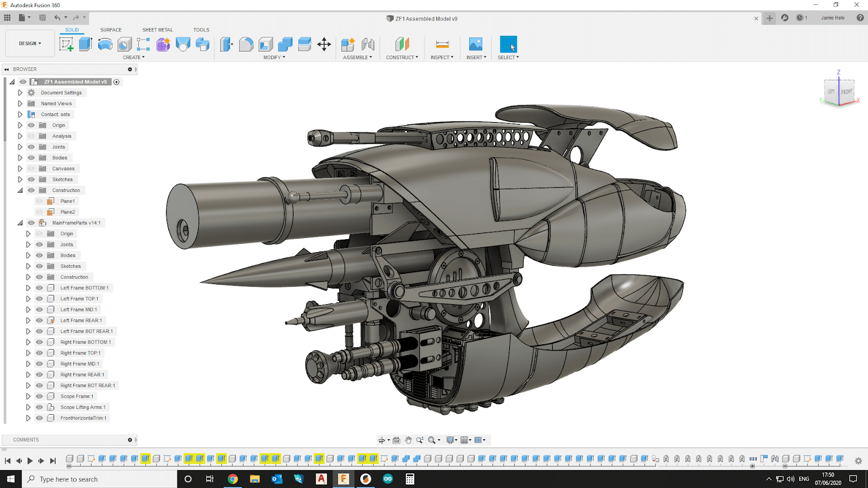Select the Press Pull tool
868x488 pixels.
pos(227,44)
